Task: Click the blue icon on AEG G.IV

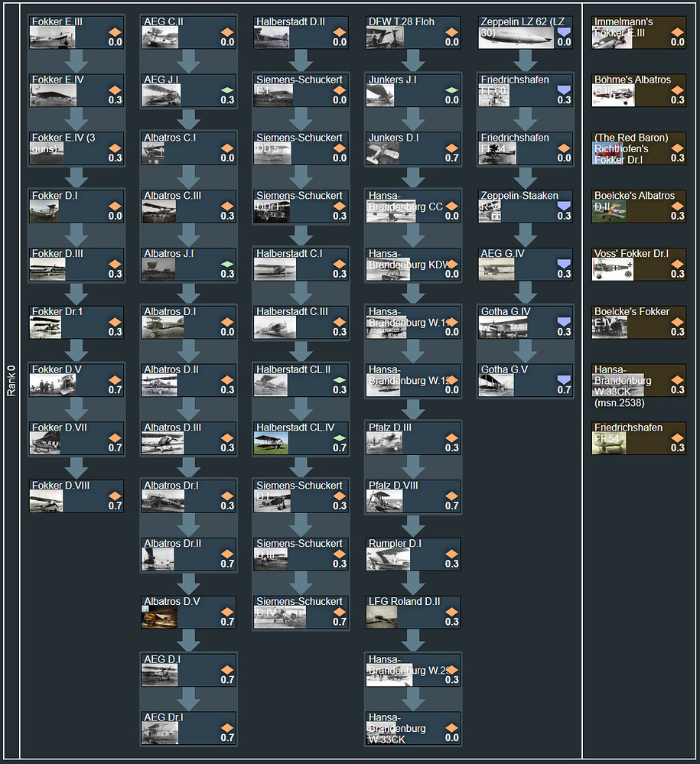Action: coord(564,264)
